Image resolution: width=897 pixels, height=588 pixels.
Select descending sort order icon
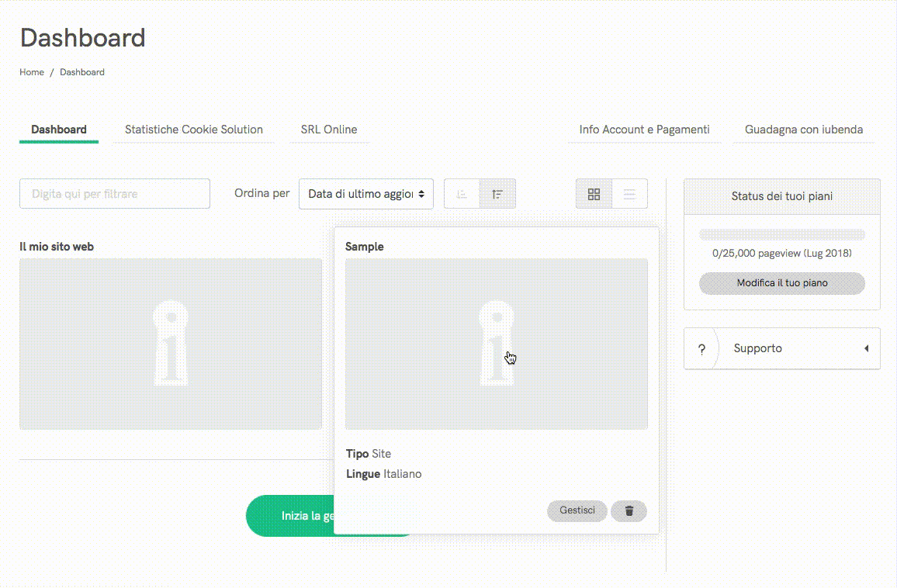497,194
